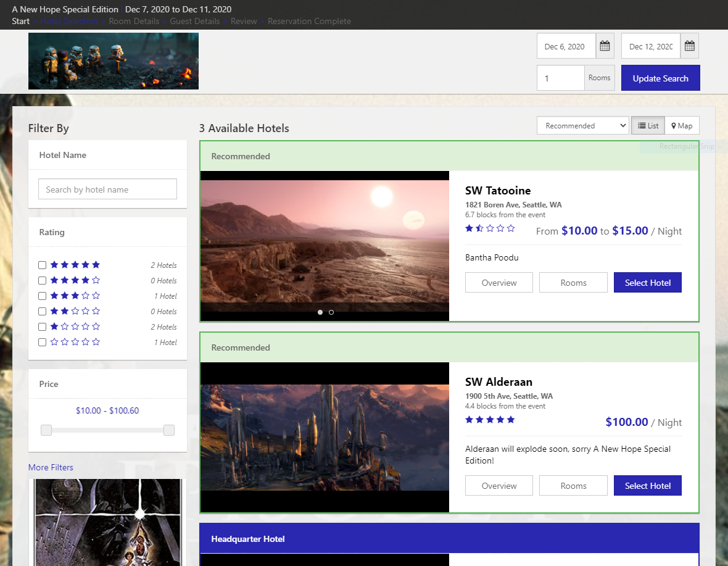728x566 pixels.
Task: Open the check-in date calendar icon
Action: pos(605,46)
